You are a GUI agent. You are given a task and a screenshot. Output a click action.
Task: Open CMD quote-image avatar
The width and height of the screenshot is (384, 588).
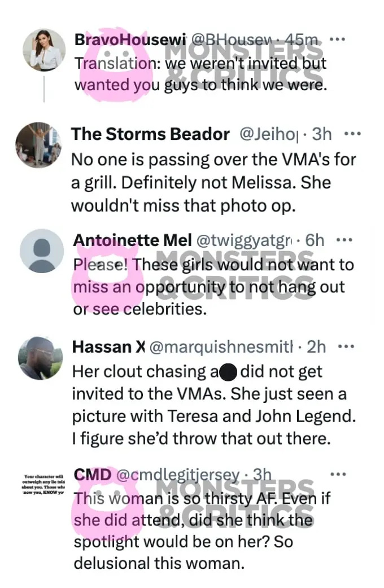43,484
